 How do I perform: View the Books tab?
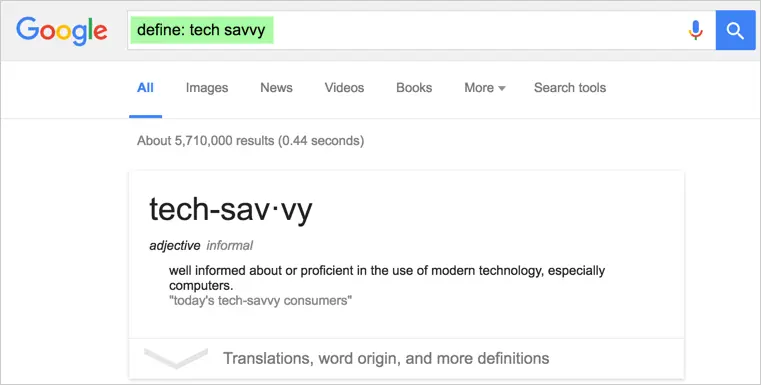(414, 88)
